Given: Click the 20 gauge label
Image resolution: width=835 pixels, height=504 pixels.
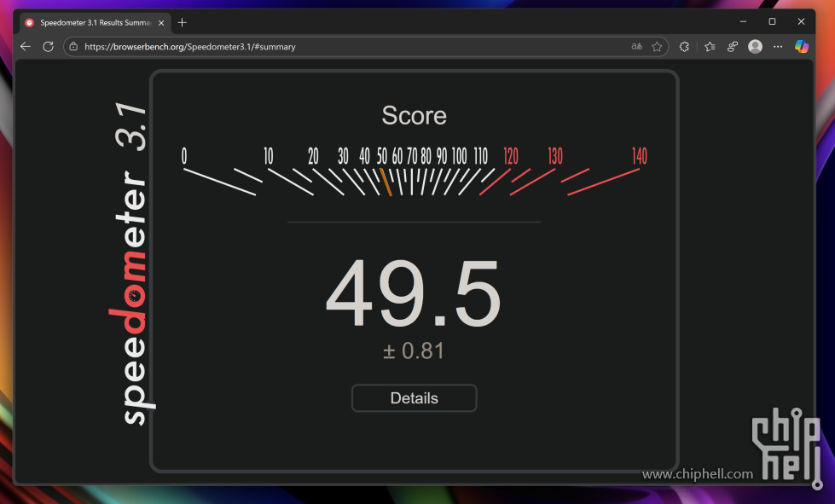Looking at the screenshot, I should (x=313, y=156).
